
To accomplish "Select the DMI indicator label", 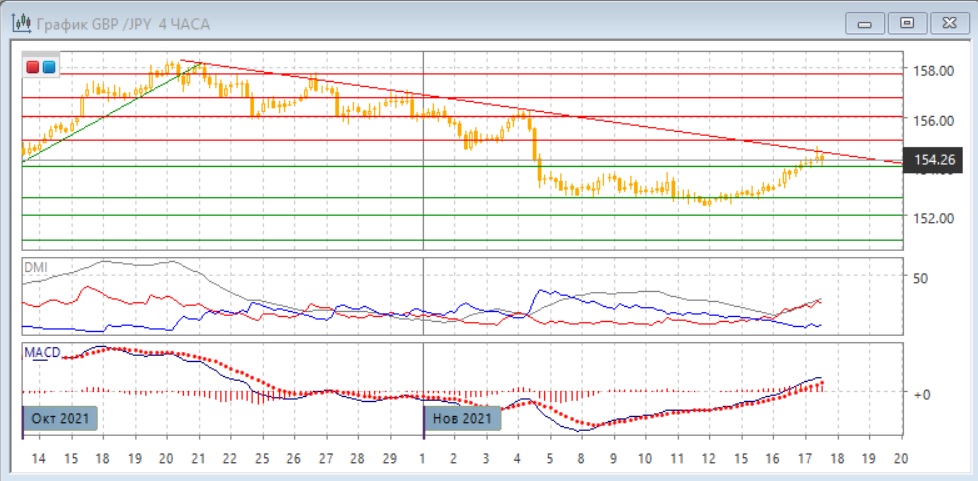I will [35, 269].
